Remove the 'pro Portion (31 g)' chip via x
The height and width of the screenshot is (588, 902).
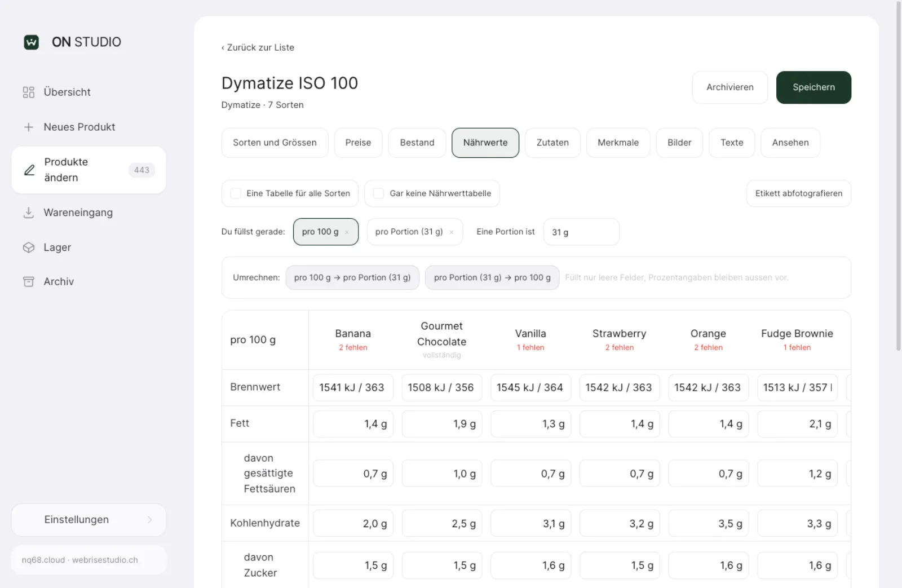pos(452,232)
